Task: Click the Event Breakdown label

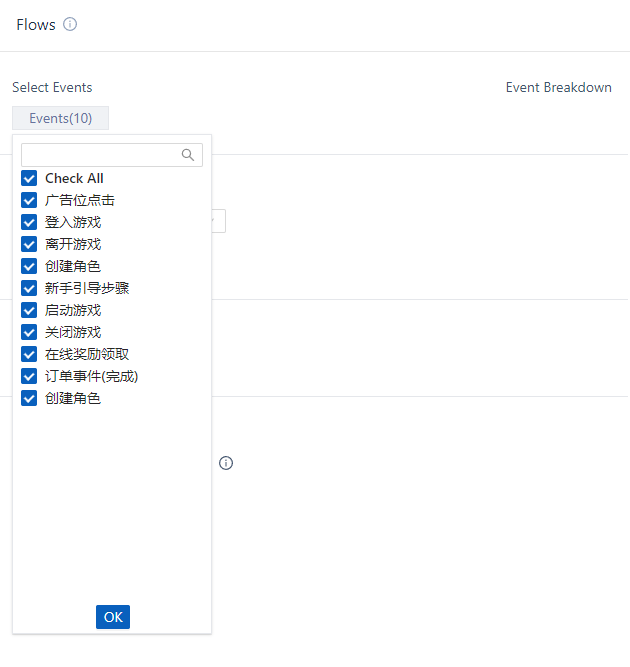Action: 558,87
